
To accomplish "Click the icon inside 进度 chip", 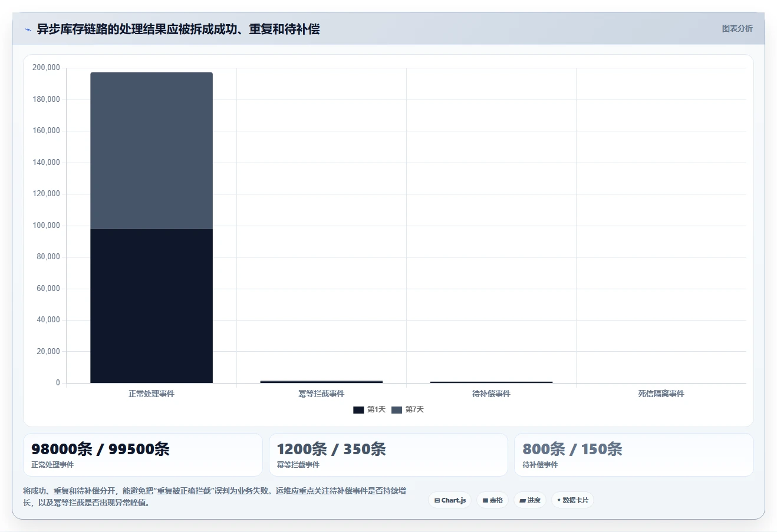I will [x=522, y=500].
